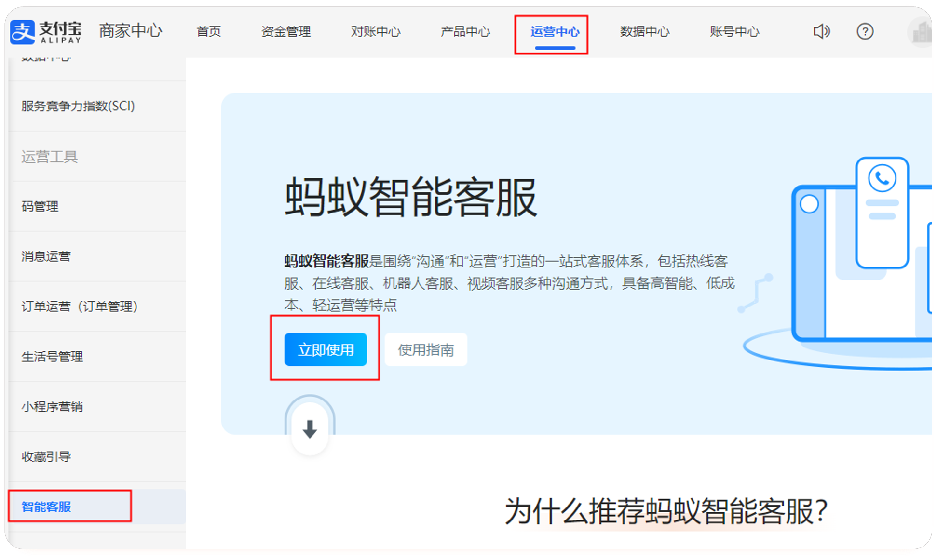Open the 数据中心 menu
This screenshot has width=937, height=560.
point(644,32)
